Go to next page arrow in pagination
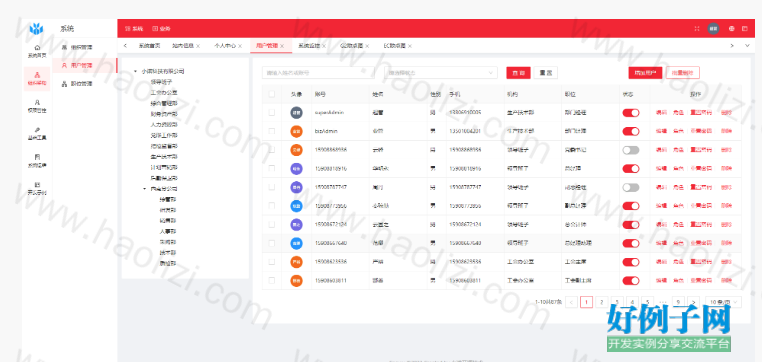The height and width of the screenshot is (362, 762). tap(693, 302)
